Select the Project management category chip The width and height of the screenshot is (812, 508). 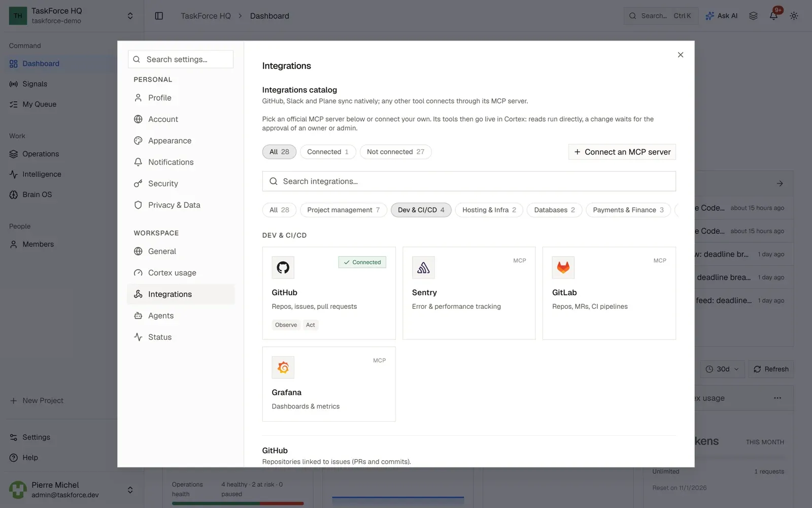pos(344,210)
